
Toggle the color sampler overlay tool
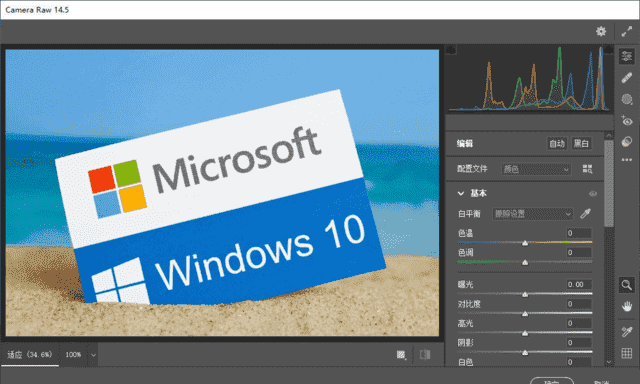point(627,331)
